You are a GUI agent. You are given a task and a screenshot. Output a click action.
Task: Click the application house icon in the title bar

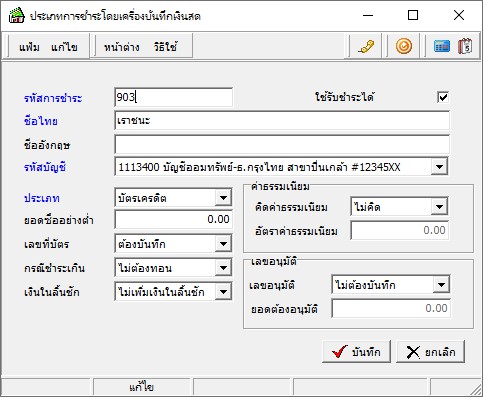(17, 15)
